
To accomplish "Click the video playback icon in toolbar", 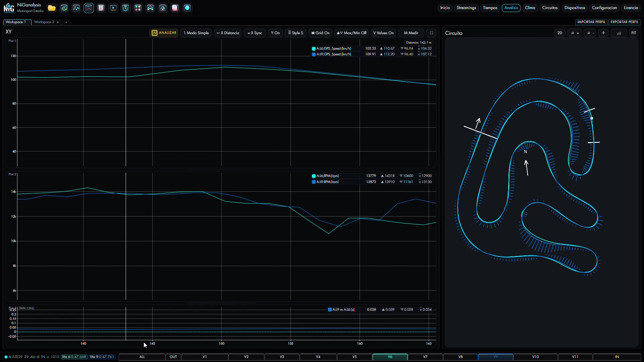I will coord(113,8).
